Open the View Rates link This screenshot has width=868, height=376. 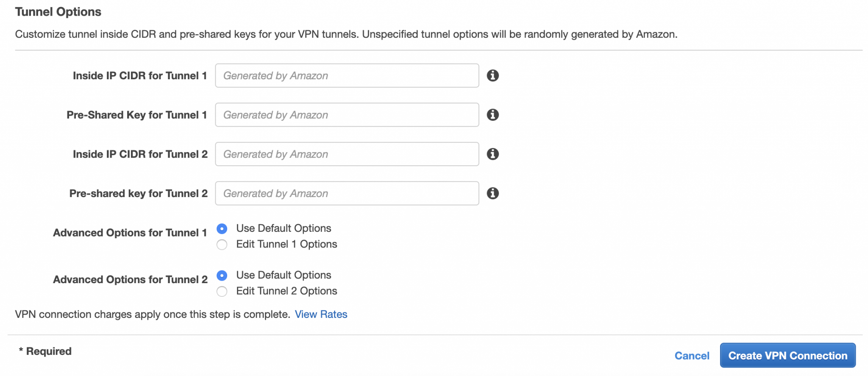(321, 314)
